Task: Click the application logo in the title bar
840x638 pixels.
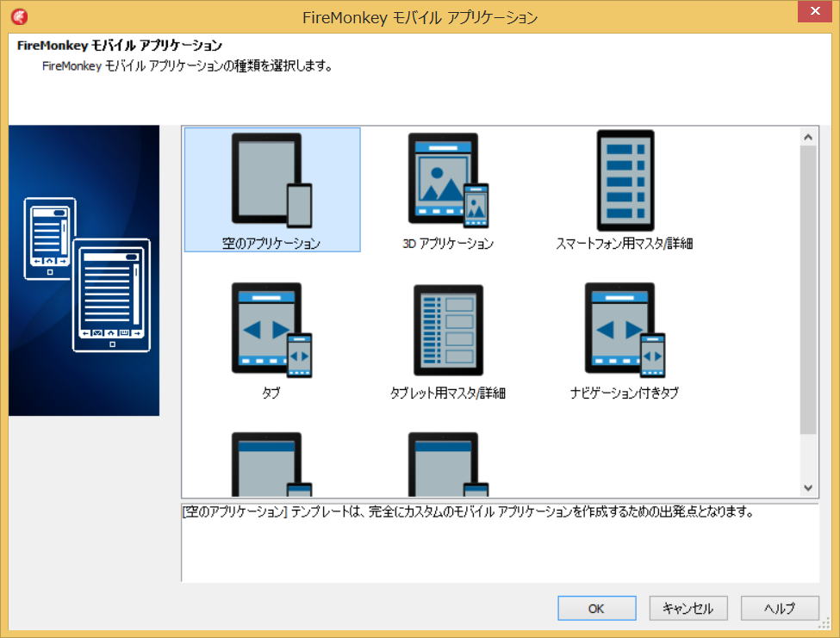Action: point(20,17)
